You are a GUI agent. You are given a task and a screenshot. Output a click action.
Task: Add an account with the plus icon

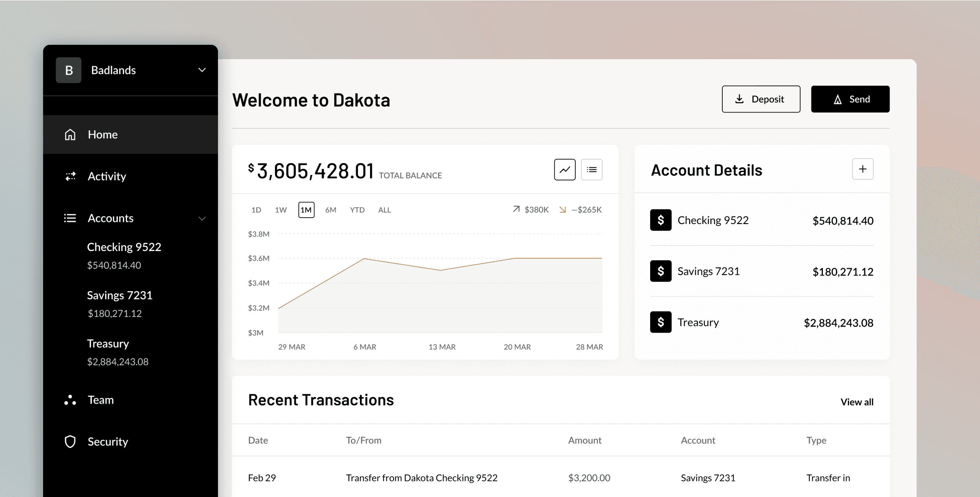click(x=863, y=169)
